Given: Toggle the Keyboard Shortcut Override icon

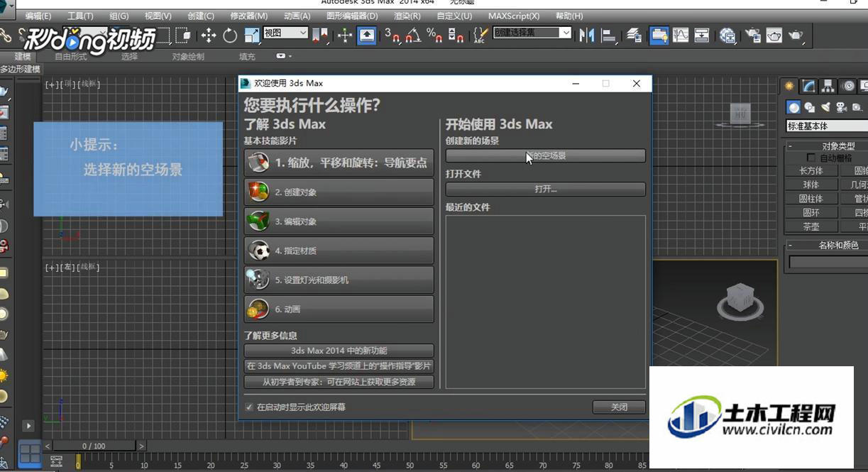Looking at the screenshot, I should click(367, 35).
